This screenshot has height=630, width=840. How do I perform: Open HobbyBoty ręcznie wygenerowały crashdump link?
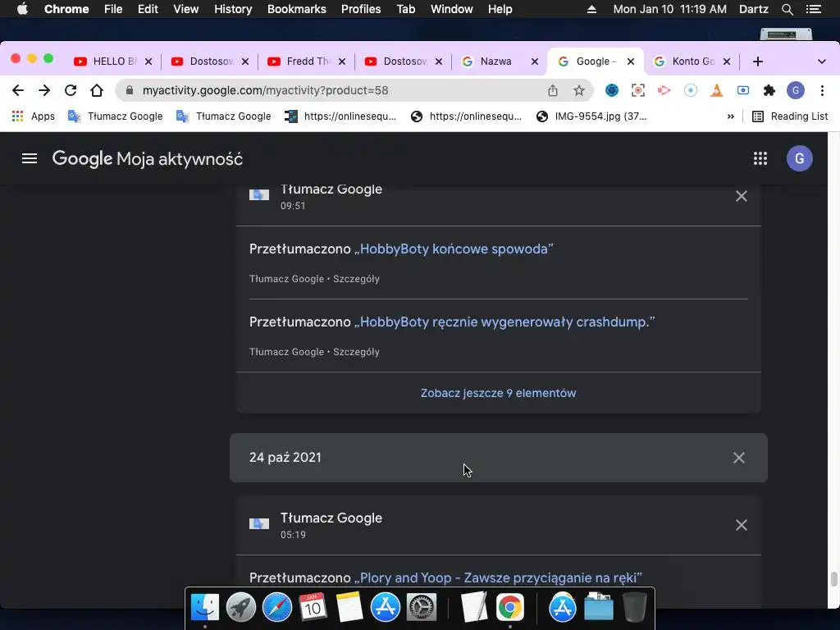pyautogui.click(x=504, y=322)
